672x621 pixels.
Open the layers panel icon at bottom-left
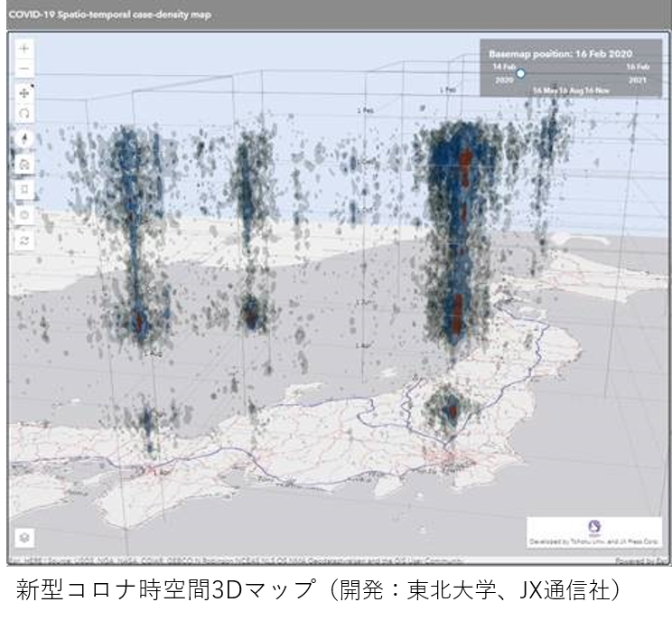click(24, 537)
